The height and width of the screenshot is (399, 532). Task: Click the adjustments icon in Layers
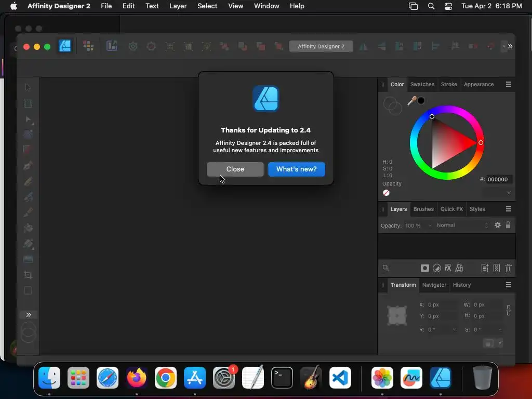pos(436,268)
